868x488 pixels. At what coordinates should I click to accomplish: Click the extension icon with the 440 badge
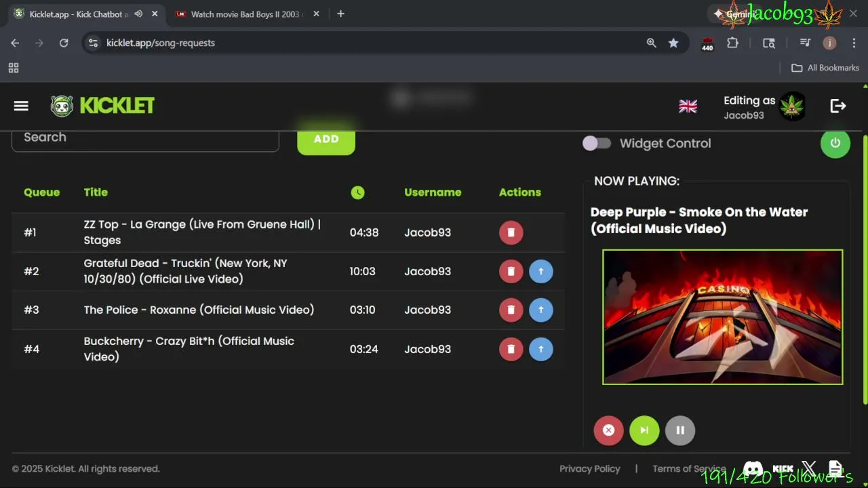(x=707, y=43)
